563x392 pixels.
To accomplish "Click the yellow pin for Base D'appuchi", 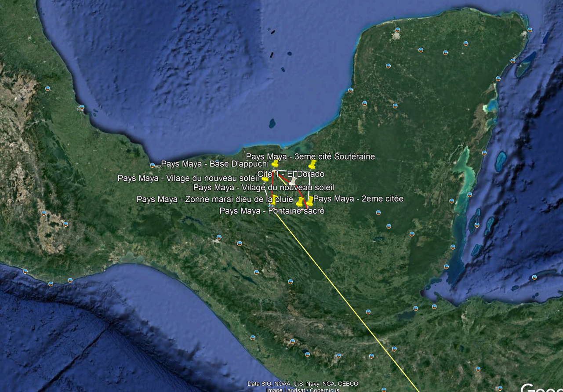I will [x=275, y=164].
